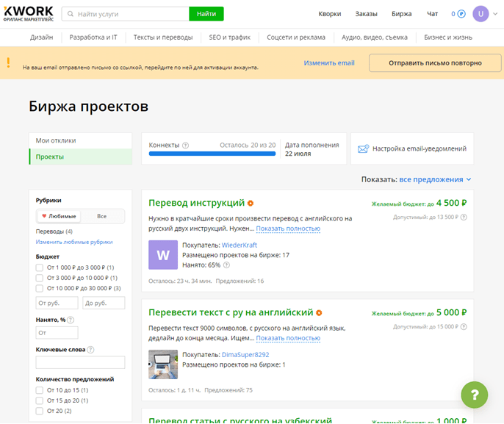Click the Kwork logo
This screenshot has width=504, height=424.
[28, 14]
